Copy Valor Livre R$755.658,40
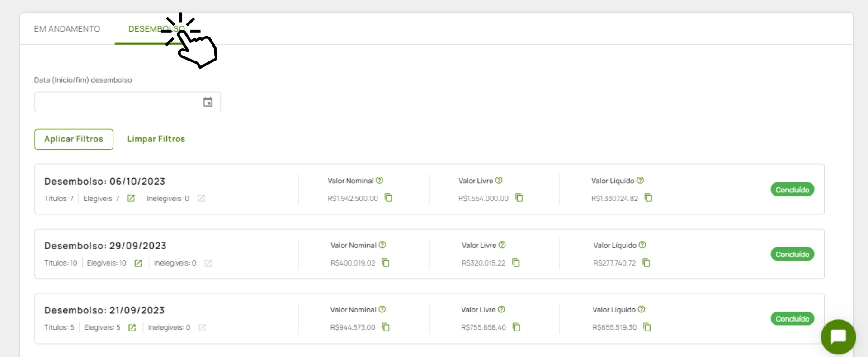Image resolution: width=868 pixels, height=359 pixels. tap(516, 327)
